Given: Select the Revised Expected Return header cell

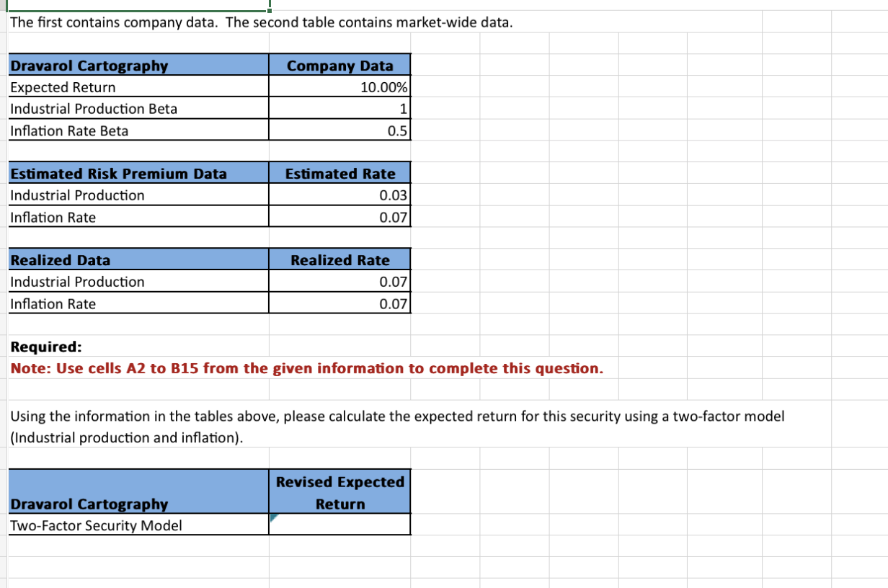Looking at the screenshot, I should (x=339, y=492).
